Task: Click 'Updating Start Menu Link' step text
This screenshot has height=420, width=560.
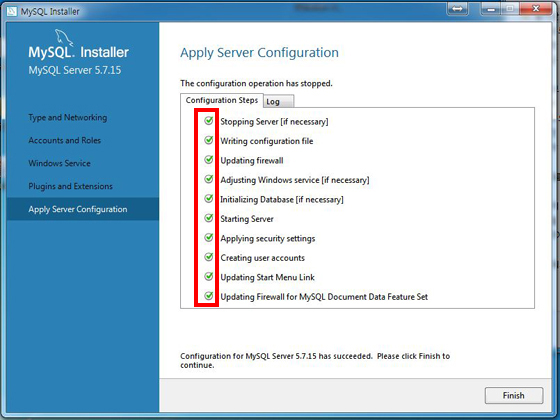Action: (268, 278)
